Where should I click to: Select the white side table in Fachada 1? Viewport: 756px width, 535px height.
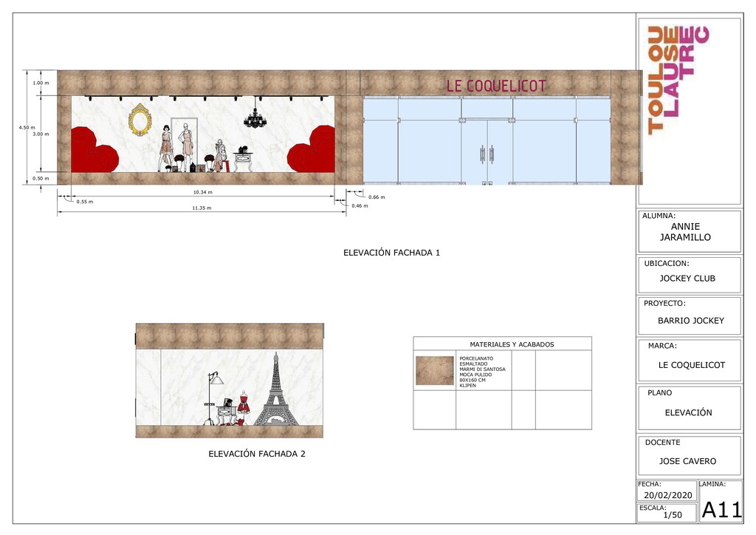pyautogui.click(x=244, y=162)
